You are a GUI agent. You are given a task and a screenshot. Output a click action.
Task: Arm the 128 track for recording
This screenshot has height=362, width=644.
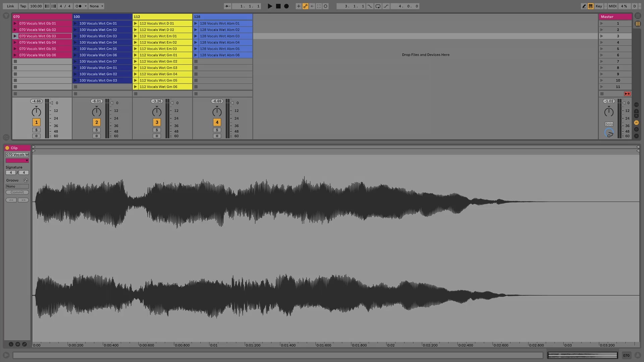[x=217, y=136]
